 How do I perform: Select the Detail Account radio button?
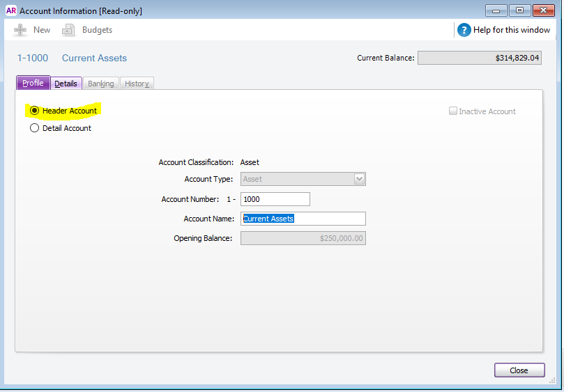click(35, 128)
